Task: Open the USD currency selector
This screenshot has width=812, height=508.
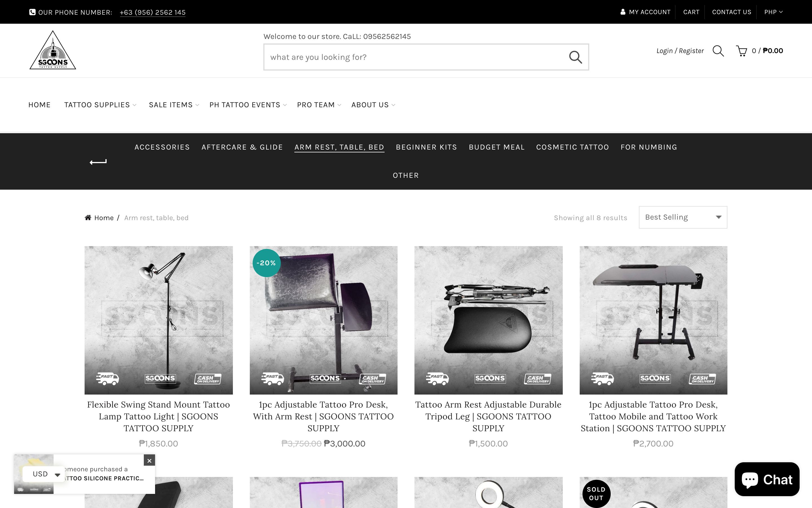Action: [44, 474]
